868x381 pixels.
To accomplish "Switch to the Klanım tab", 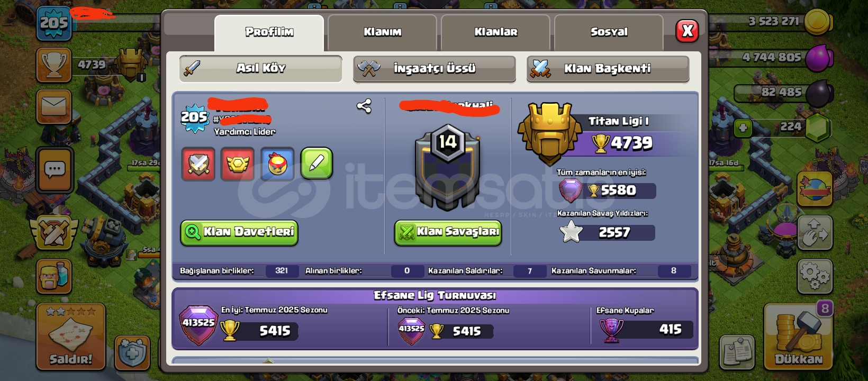I will pos(382,32).
